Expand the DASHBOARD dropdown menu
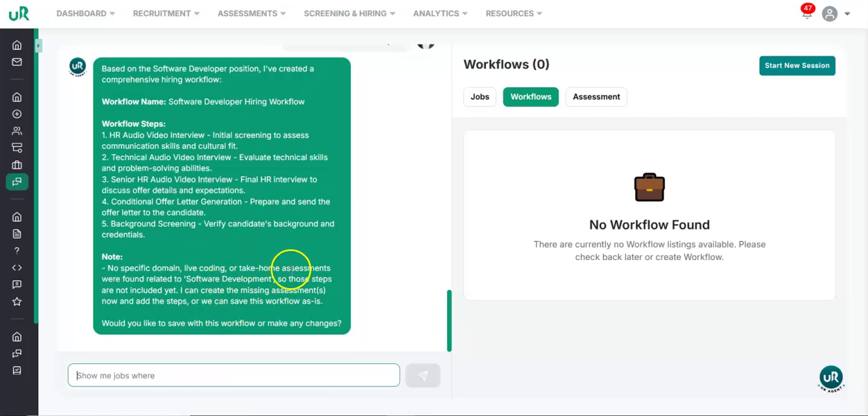 point(85,13)
